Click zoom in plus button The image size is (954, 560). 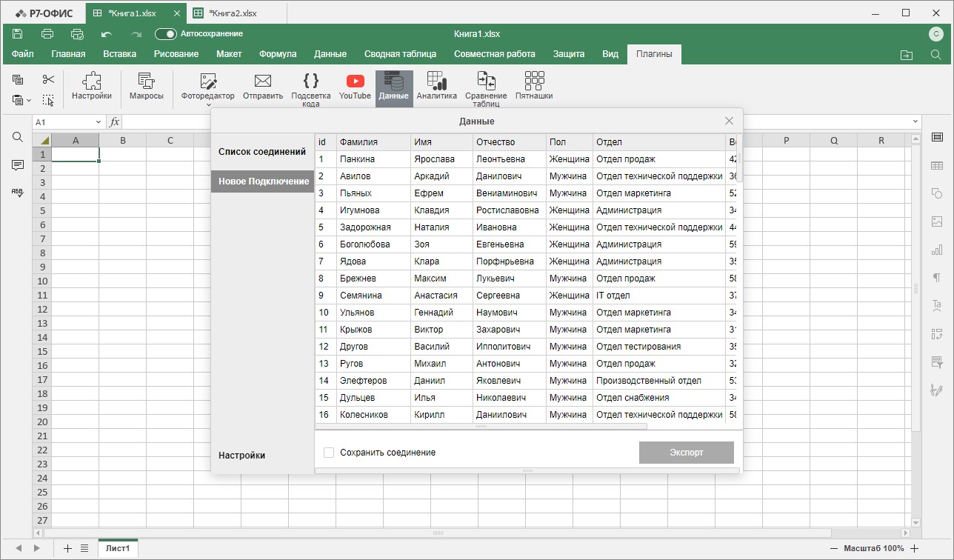click(x=915, y=548)
